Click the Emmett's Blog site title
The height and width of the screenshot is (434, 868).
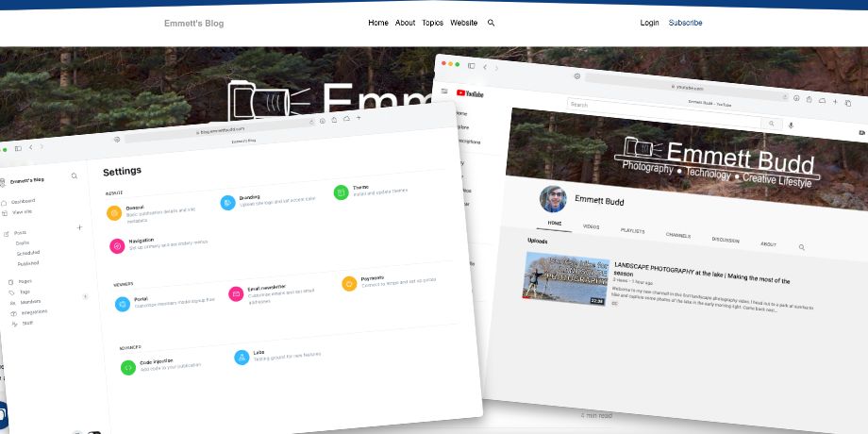coord(193,24)
